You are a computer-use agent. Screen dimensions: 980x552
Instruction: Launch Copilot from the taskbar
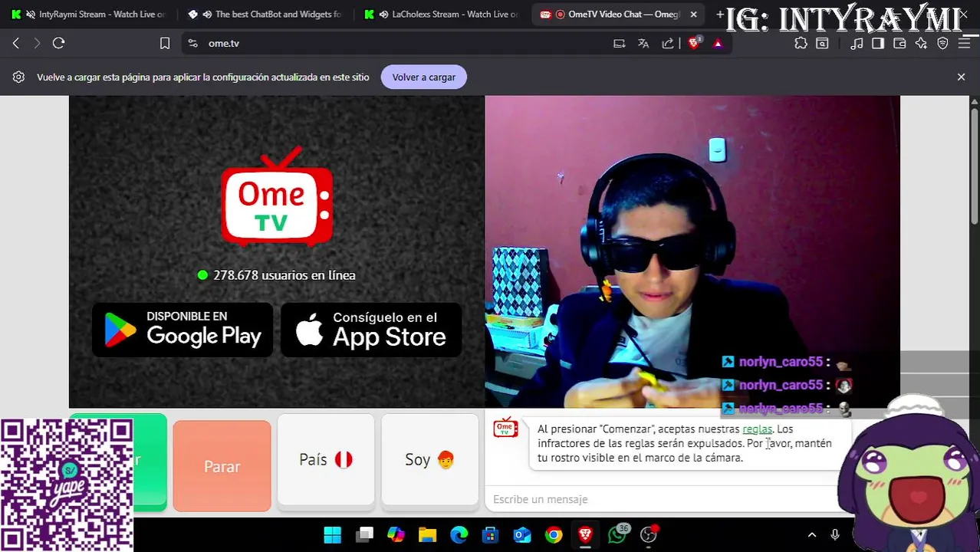coord(396,534)
